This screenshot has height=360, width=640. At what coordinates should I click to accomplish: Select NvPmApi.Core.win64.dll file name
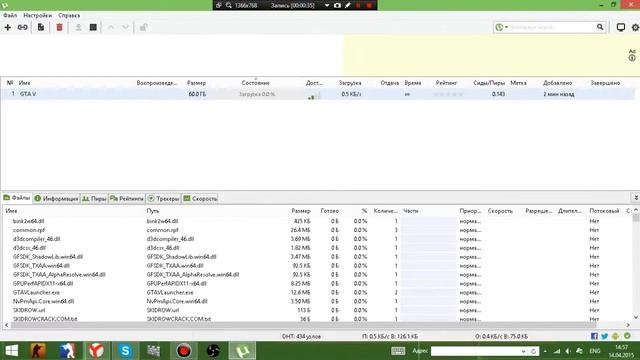(x=43, y=301)
